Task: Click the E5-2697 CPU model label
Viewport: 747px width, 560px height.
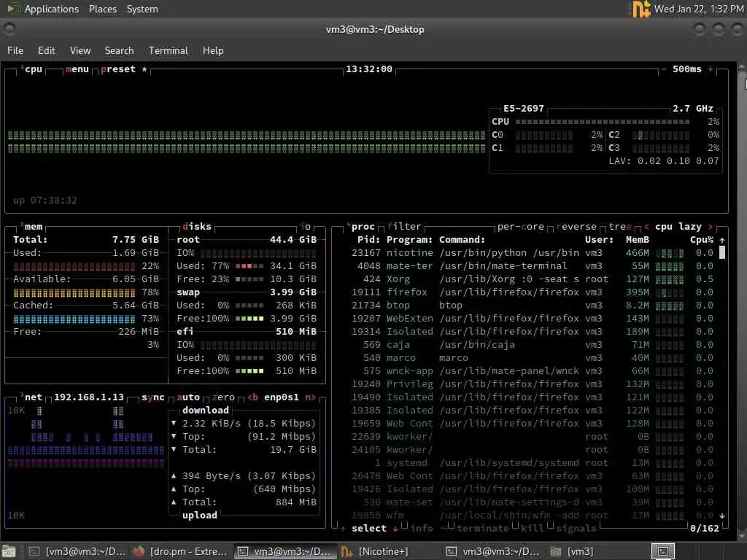Action: point(524,109)
